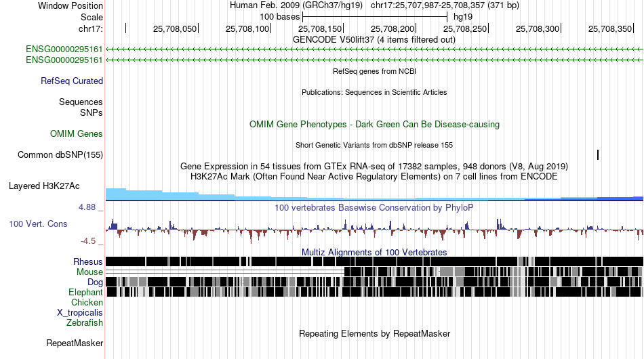Select the second ENSG00000295161 gene label
Image resolution: width=644 pixels, height=359 pixels.
tap(64, 60)
